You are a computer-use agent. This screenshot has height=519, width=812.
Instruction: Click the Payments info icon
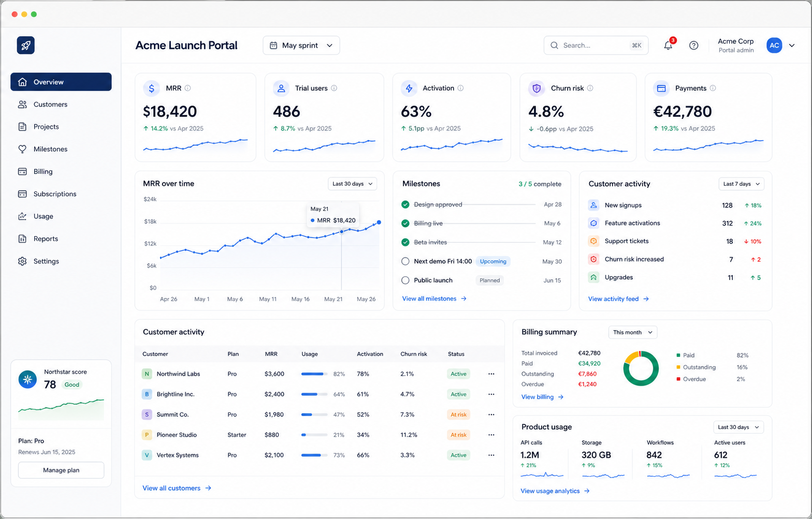(713, 88)
